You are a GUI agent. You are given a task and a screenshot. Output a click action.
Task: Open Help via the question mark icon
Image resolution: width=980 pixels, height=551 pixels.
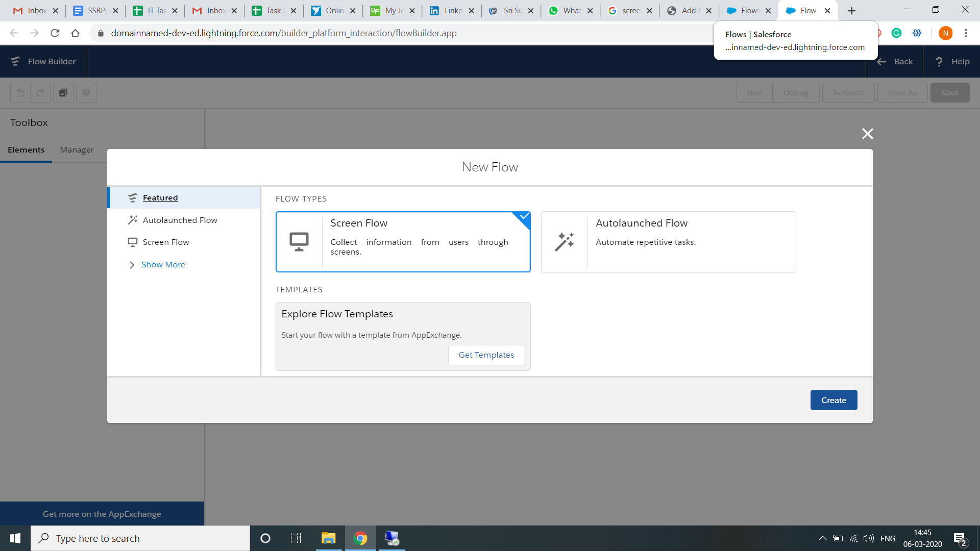(x=940, y=61)
